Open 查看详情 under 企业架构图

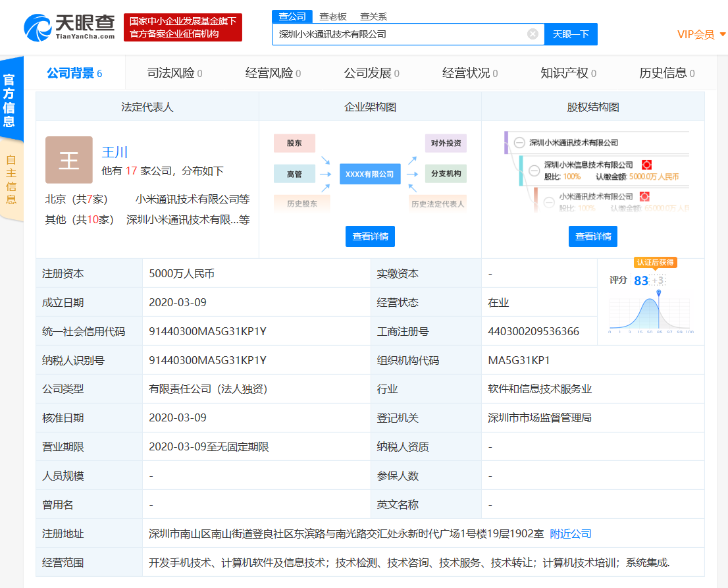[370, 236]
